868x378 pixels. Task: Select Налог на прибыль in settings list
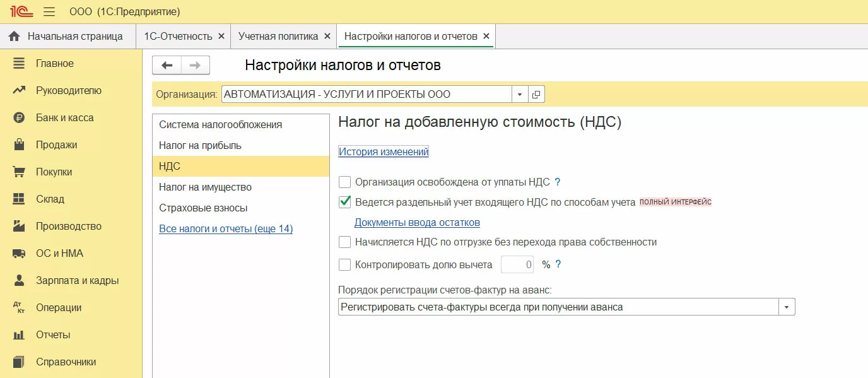tap(200, 145)
